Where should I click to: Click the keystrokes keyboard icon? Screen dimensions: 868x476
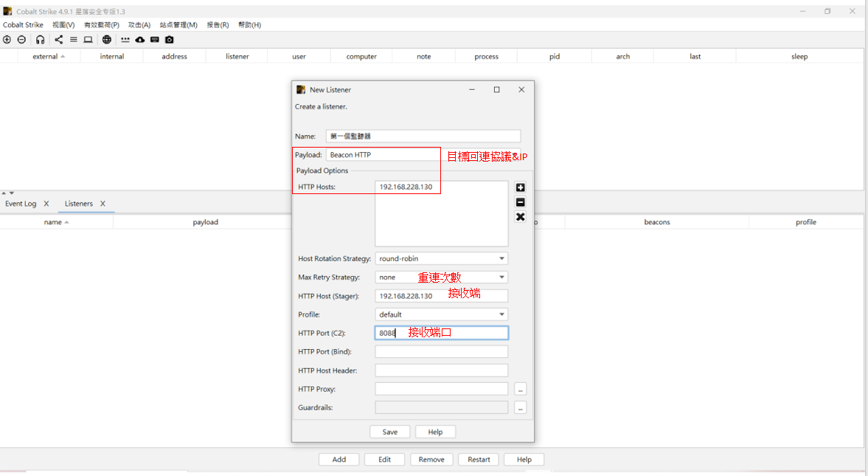coord(154,39)
